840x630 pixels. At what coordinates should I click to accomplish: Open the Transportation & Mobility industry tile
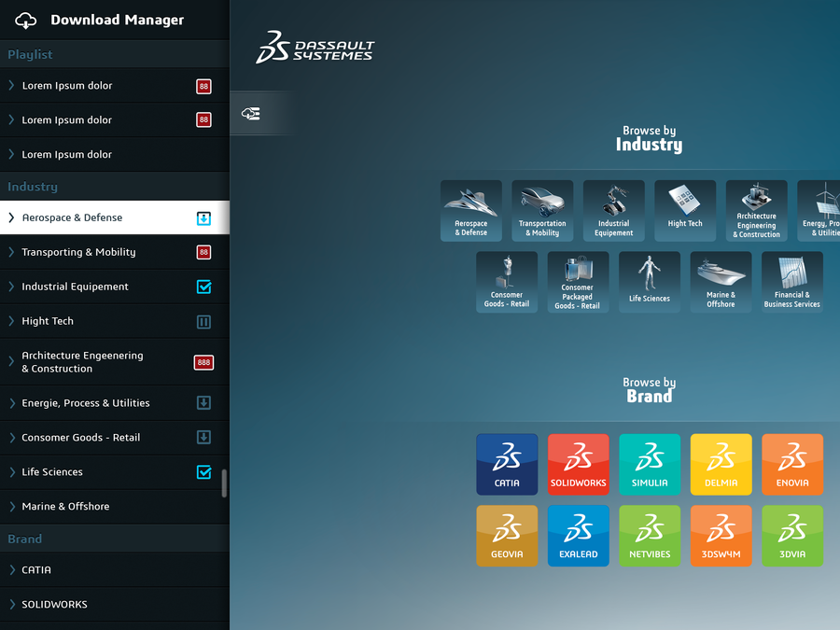click(x=542, y=210)
